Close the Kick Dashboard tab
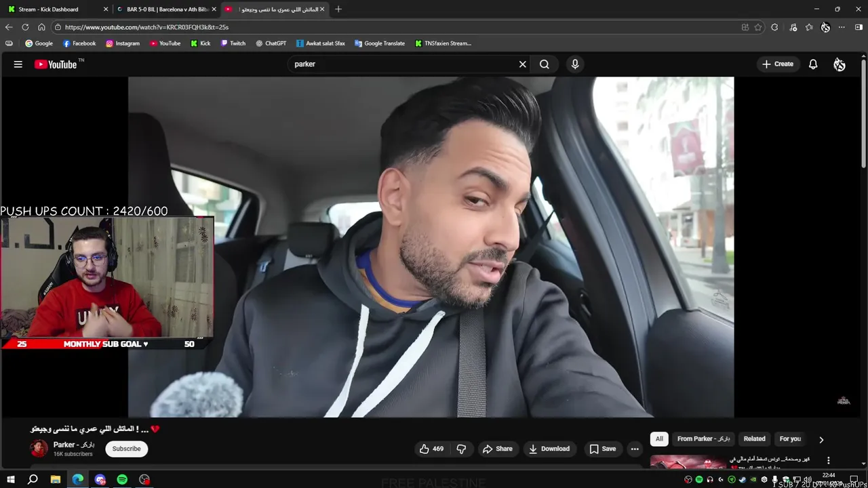The height and width of the screenshot is (488, 868). pos(106,9)
